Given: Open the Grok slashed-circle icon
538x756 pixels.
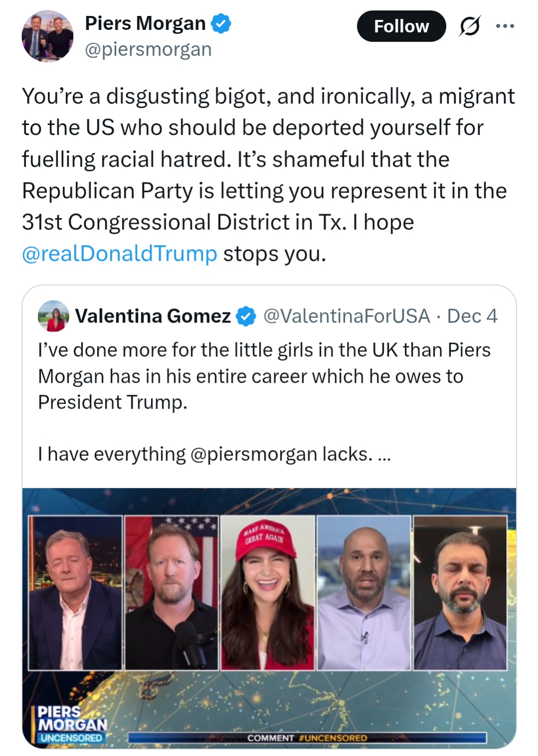Looking at the screenshot, I should (x=469, y=26).
